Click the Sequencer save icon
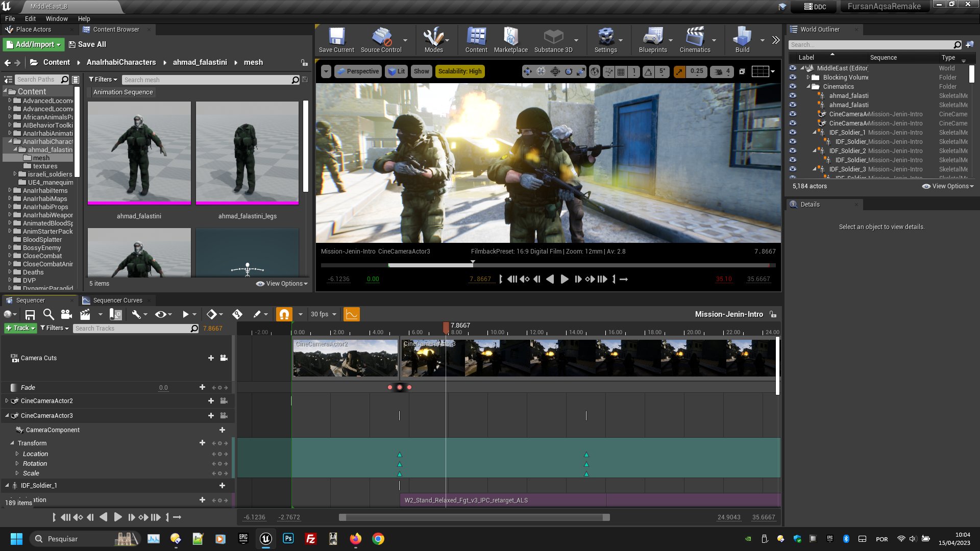The width and height of the screenshot is (980, 551). pos(30,314)
